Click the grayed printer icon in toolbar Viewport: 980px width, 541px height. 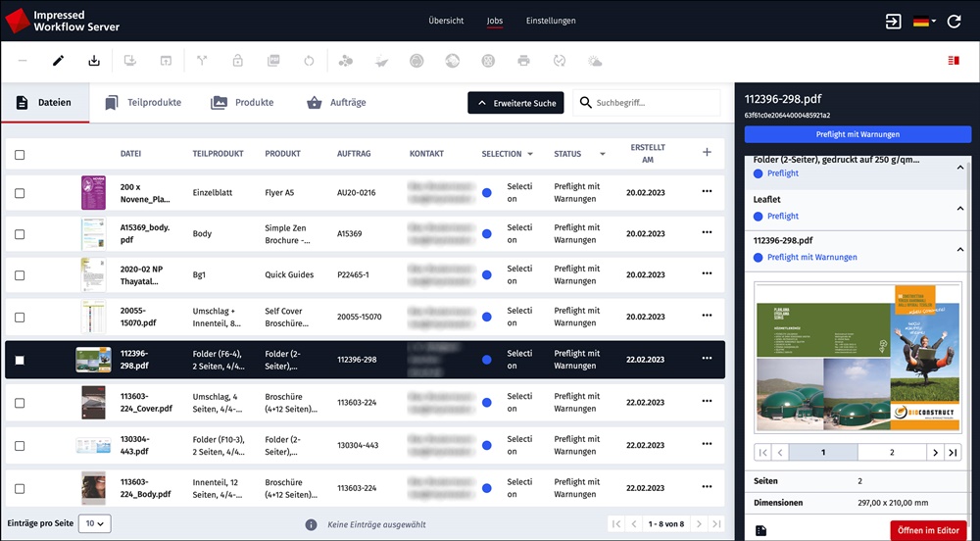coord(523,61)
